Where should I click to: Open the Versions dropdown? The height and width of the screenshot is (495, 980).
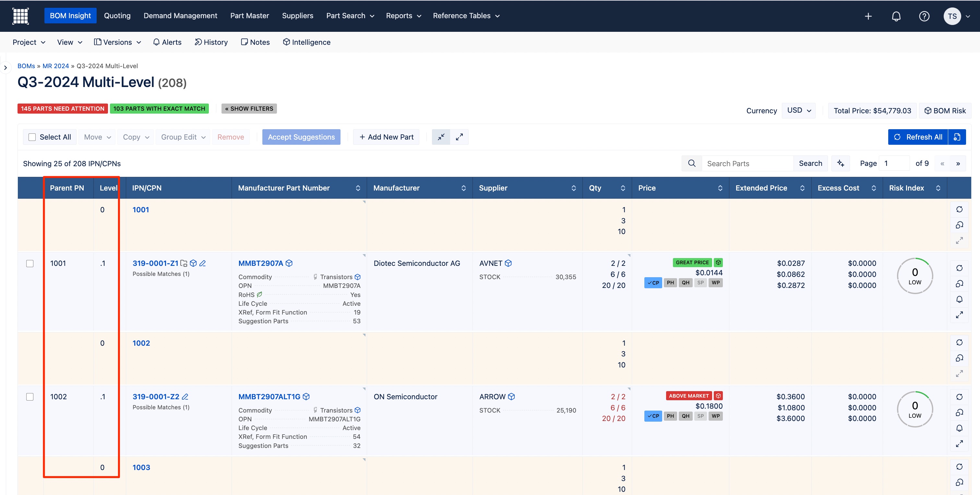[117, 42]
